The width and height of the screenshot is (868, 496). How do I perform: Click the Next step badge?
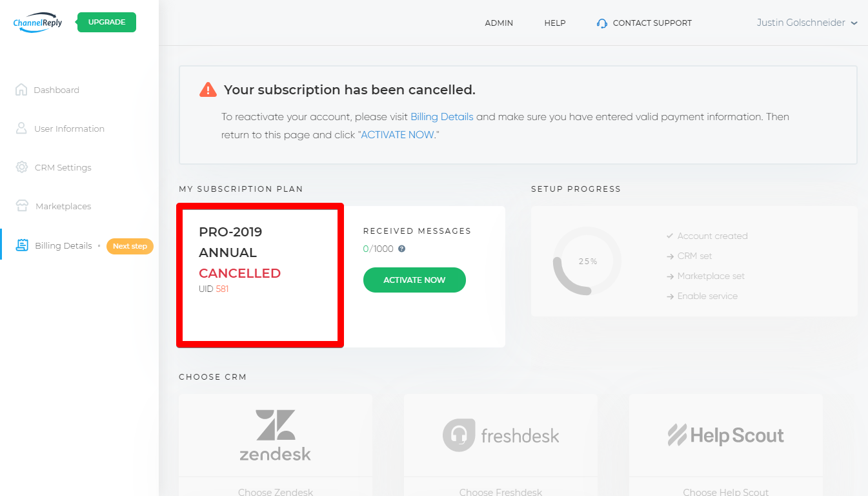coord(130,246)
